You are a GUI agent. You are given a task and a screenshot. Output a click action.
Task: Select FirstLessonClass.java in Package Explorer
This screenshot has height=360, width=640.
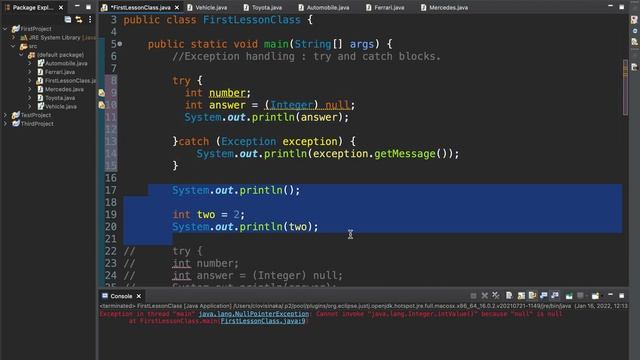[70, 81]
